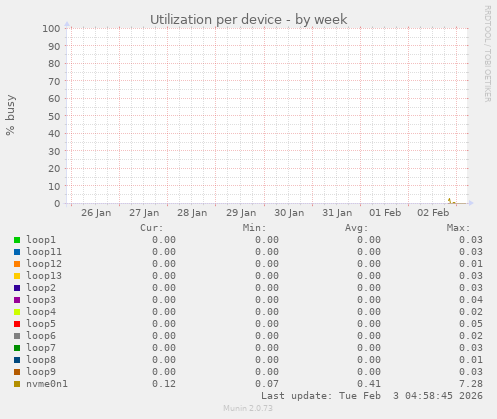Viewport: 497px width, 419px height.
Task: Click the '% busy' vertical axis label
Action: (x=10, y=115)
